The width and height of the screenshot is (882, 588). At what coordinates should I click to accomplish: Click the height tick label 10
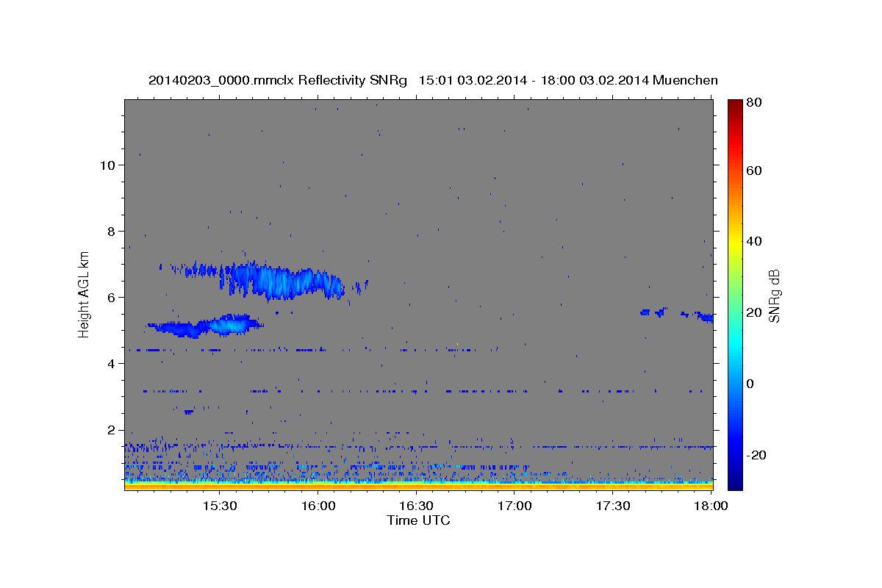coord(108,165)
